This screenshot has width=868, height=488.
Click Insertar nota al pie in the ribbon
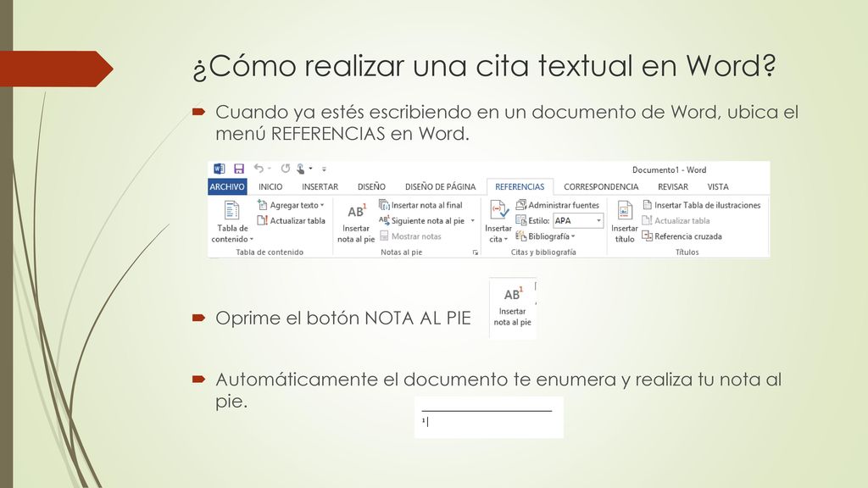point(355,223)
